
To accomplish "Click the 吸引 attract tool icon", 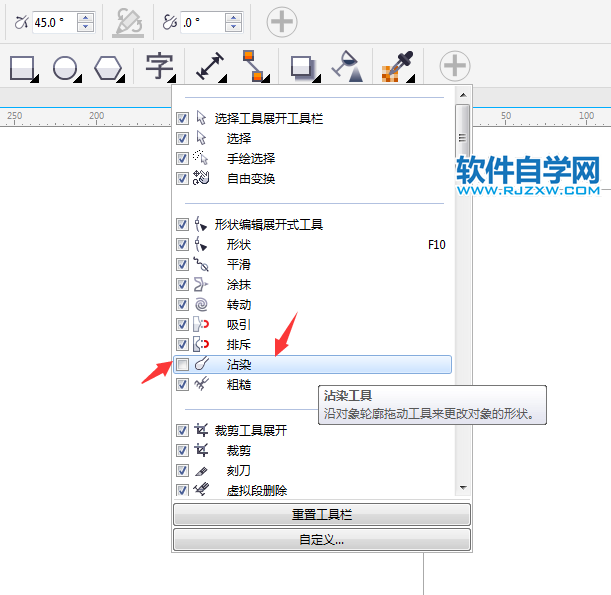I will point(201,324).
